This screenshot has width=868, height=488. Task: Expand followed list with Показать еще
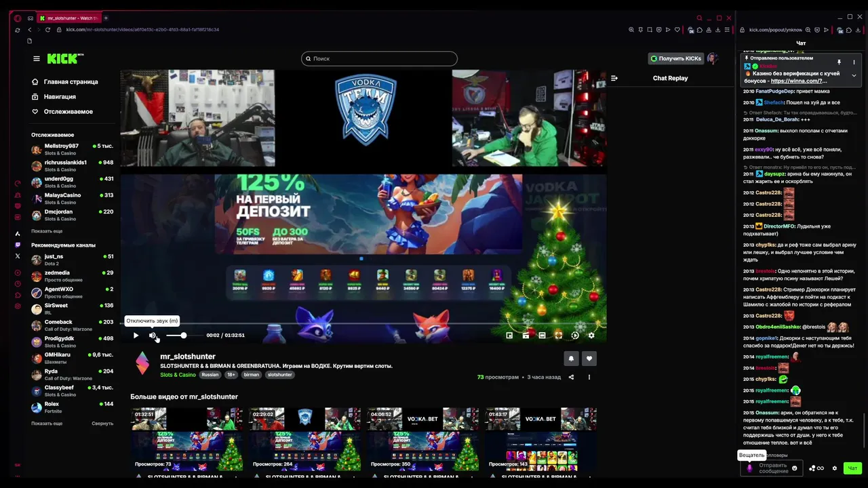click(x=47, y=231)
